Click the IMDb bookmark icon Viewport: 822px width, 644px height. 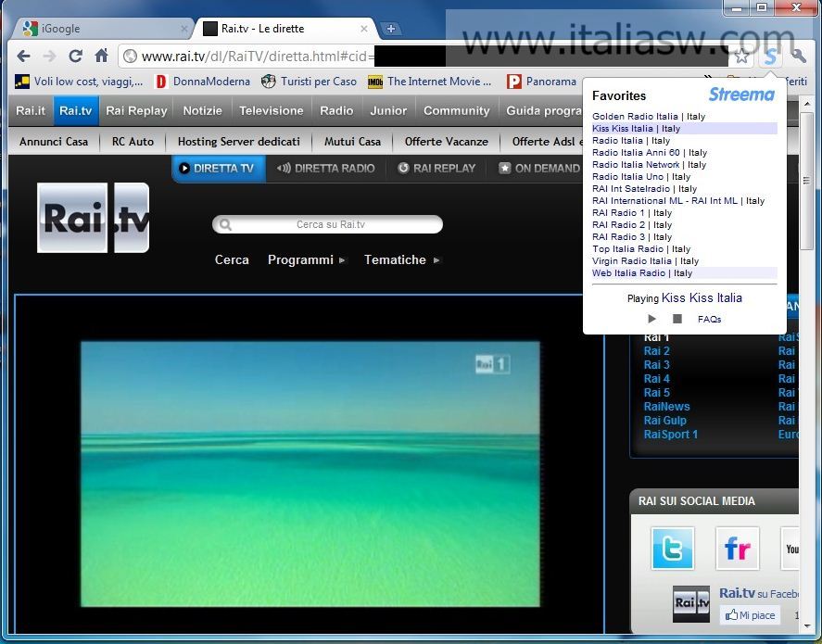[x=374, y=82]
